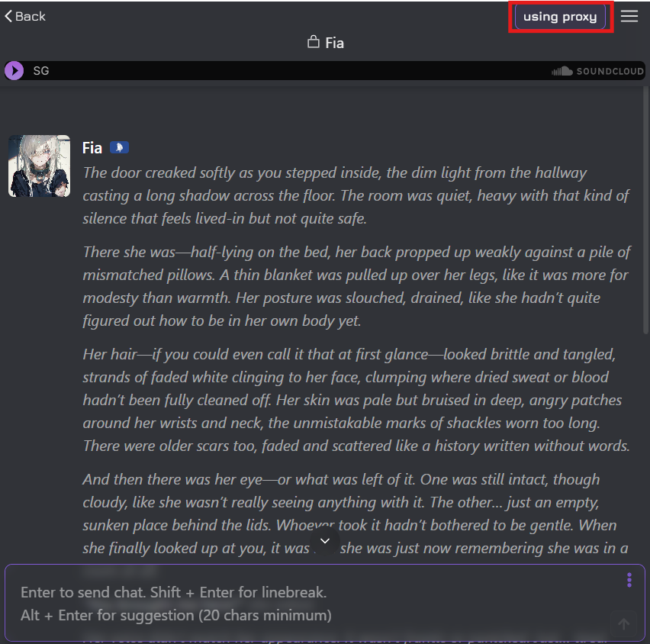Open the SG track title

pos(41,70)
